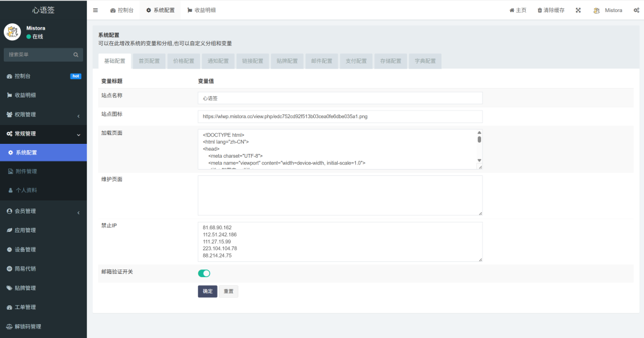This screenshot has width=644, height=338.
Task: Open 贴牌管理 in the sidebar
Action: [43, 288]
